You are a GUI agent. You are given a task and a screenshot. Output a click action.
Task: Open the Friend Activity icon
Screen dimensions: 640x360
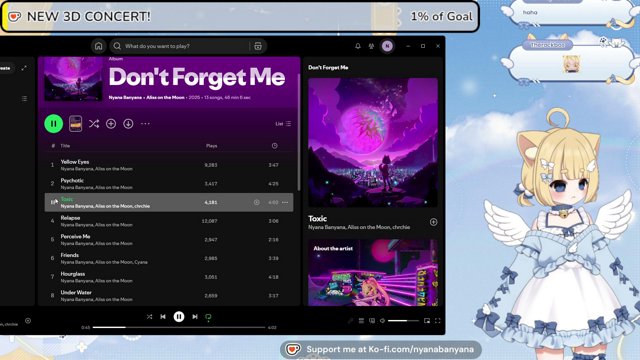[371, 46]
